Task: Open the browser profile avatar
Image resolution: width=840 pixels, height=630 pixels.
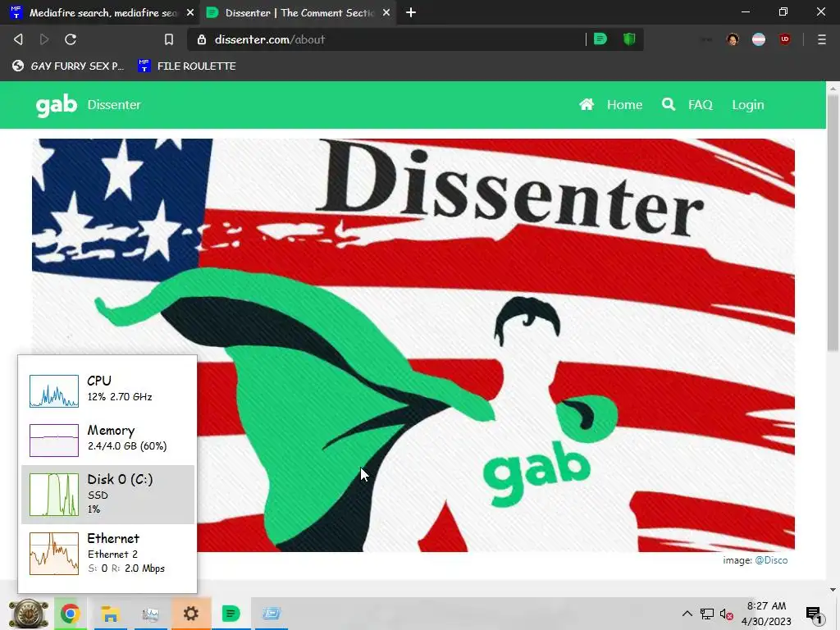Action: point(733,39)
